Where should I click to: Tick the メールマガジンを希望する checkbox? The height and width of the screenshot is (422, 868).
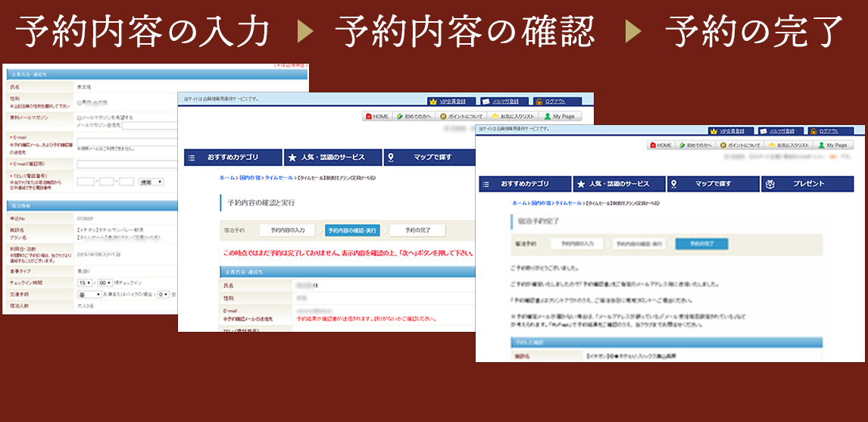pyautogui.click(x=80, y=117)
